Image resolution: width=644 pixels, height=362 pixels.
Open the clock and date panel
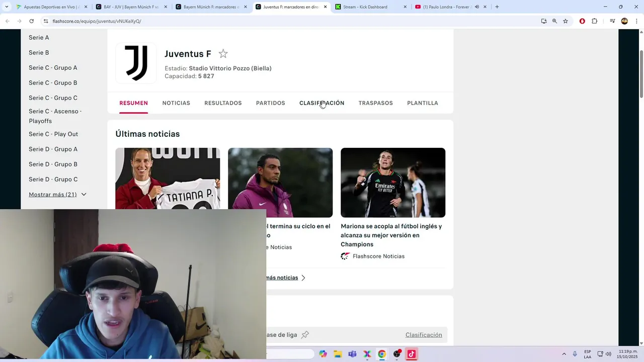pos(627,354)
